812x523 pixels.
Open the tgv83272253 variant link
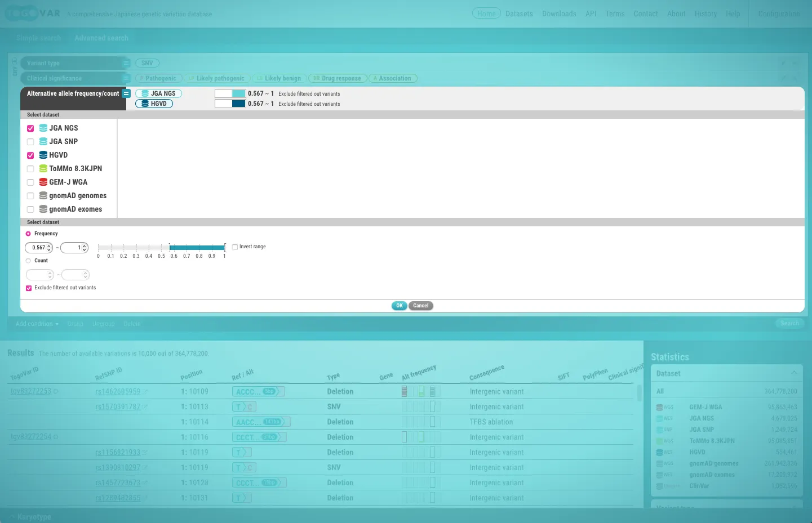(x=31, y=391)
